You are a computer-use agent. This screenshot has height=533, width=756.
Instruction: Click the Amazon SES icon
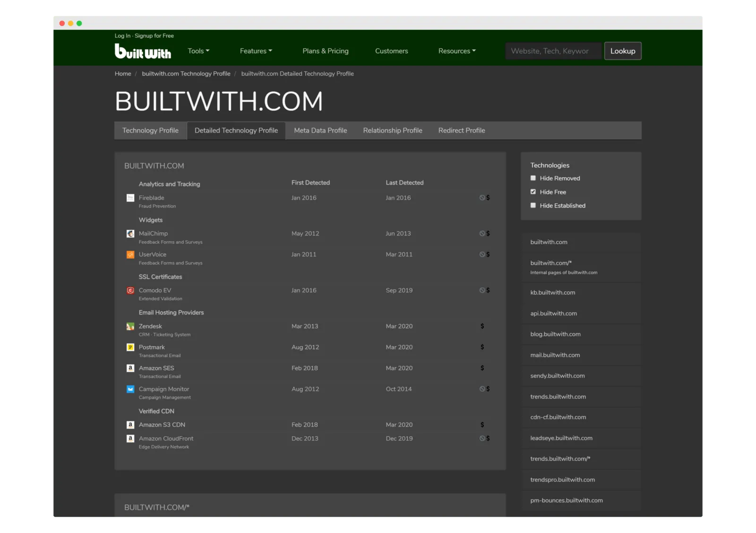point(130,368)
